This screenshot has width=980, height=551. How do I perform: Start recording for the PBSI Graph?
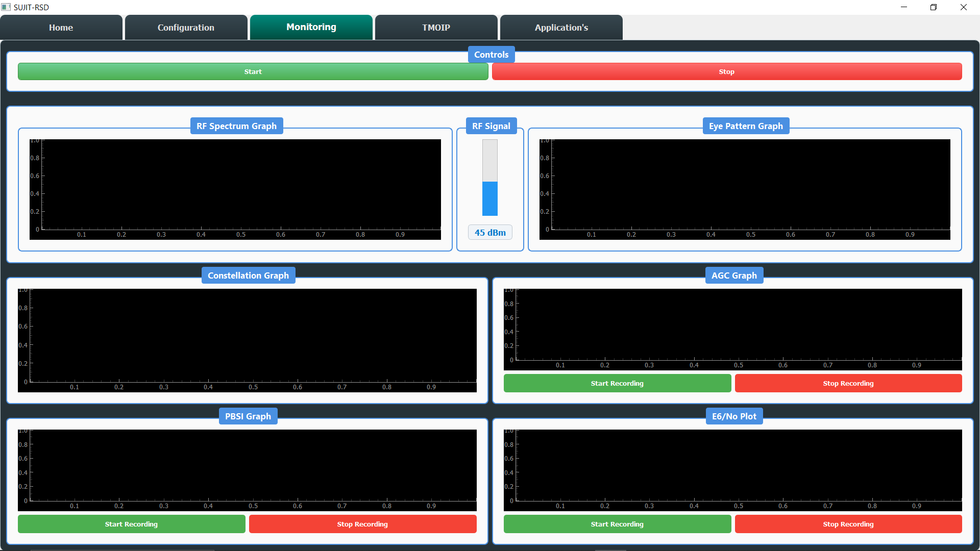(131, 524)
